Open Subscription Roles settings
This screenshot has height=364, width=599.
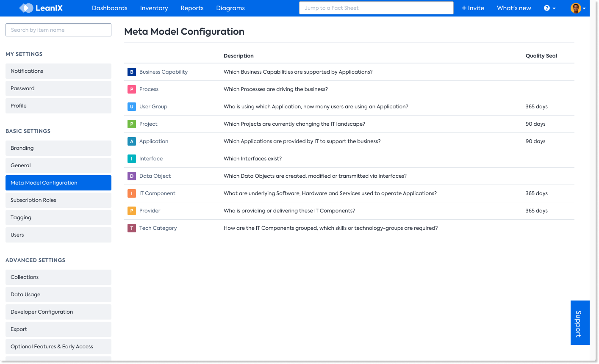pos(58,200)
